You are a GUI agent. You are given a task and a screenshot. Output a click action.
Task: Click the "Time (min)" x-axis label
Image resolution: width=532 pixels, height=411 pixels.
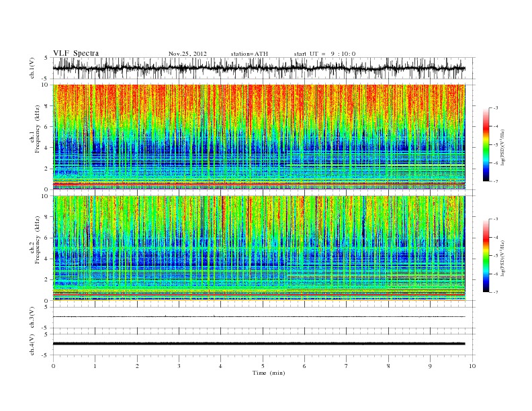click(269, 373)
